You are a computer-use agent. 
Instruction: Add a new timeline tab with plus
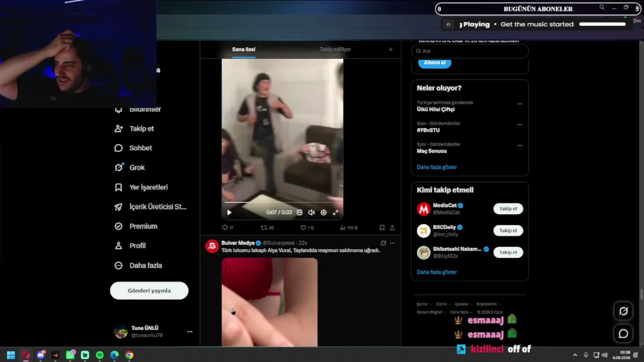coord(390,49)
